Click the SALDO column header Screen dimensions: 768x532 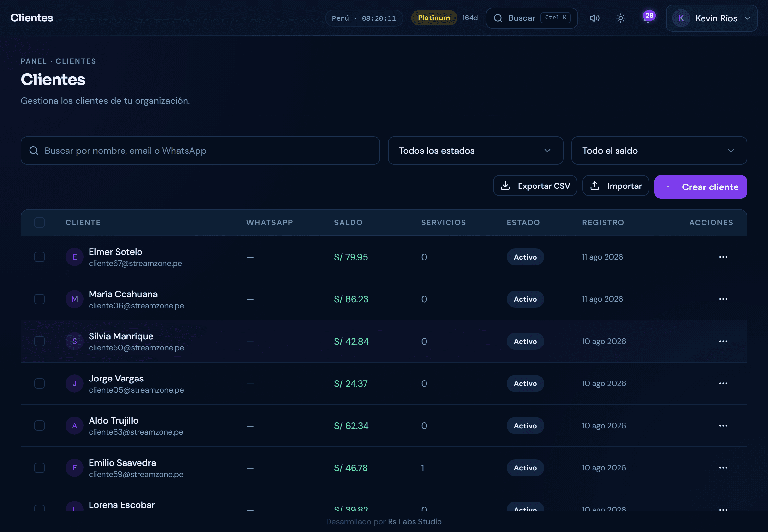pos(348,222)
